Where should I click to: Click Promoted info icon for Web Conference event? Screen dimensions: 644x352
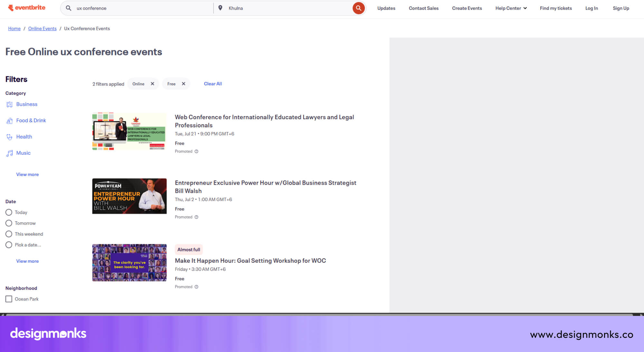pyautogui.click(x=196, y=152)
